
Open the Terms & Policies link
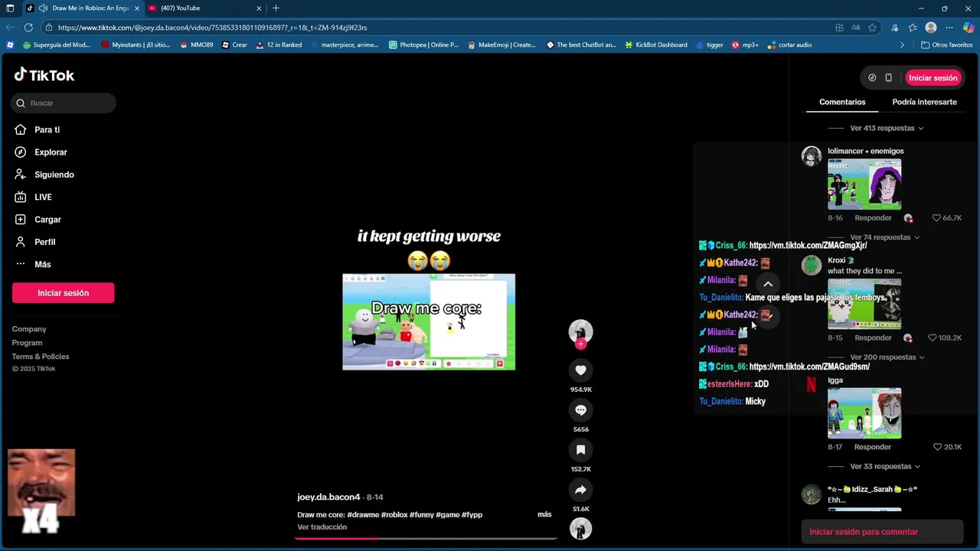tap(41, 357)
